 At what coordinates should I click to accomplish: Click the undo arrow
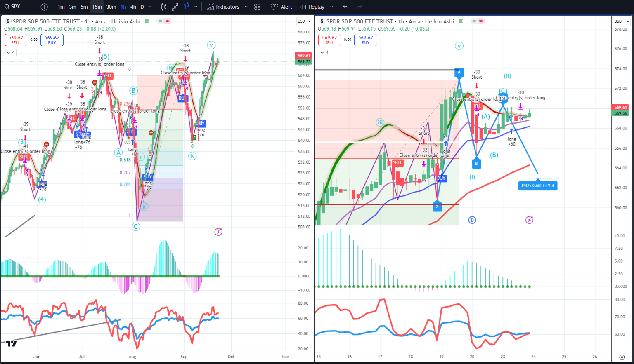pos(345,7)
